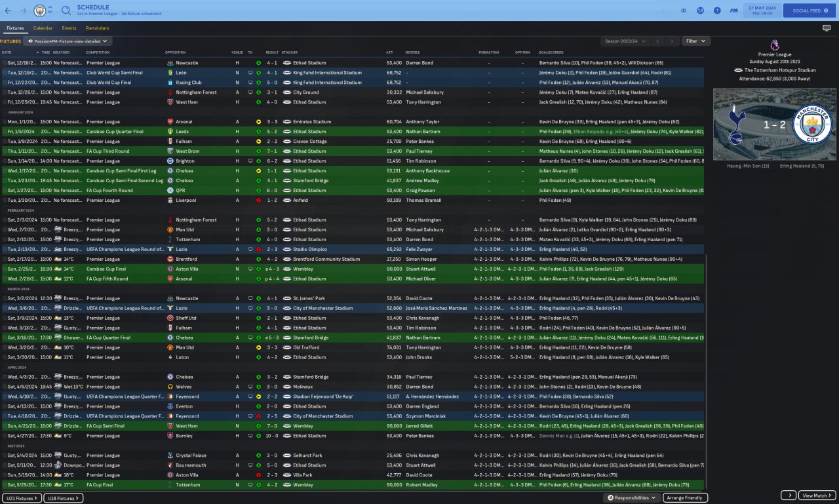The height and width of the screenshot is (504, 839).
Task: Open the Passion4FM-Fixture-view-detailed view dropdown
Action: (x=68, y=41)
